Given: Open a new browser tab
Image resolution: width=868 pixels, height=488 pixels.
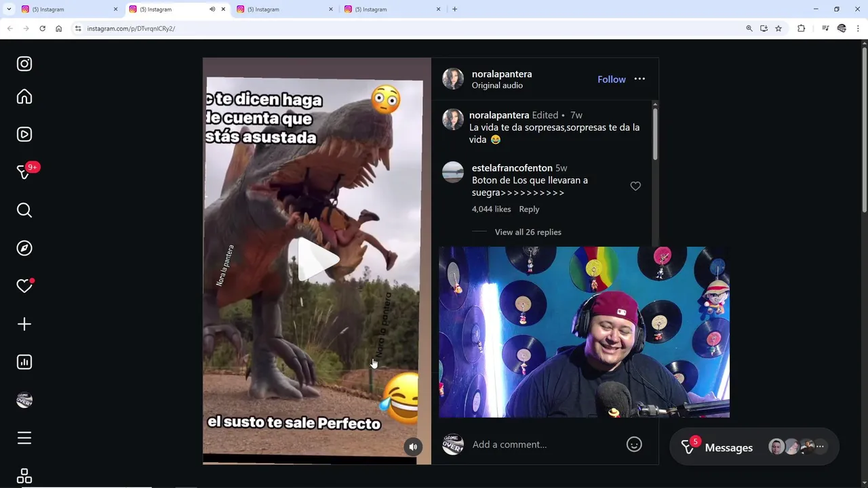Looking at the screenshot, I should 454,9.
